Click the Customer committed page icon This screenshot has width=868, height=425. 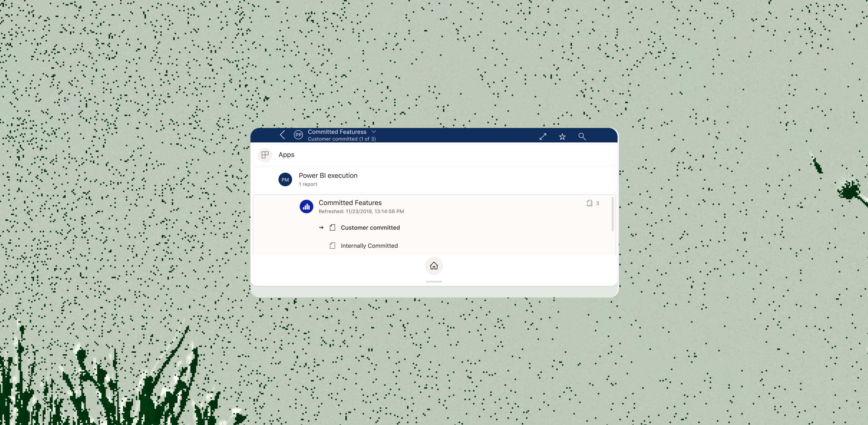coord(333,227)
